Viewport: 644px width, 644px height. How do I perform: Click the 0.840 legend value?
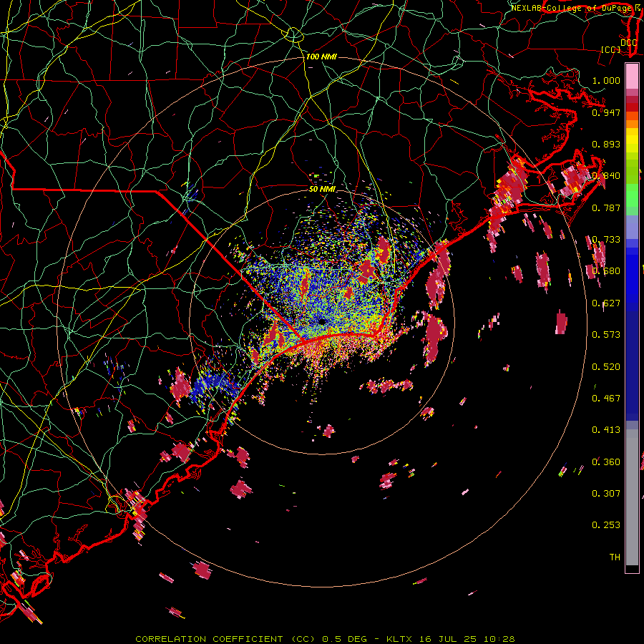pyautogui.click(x=606, y=176)
